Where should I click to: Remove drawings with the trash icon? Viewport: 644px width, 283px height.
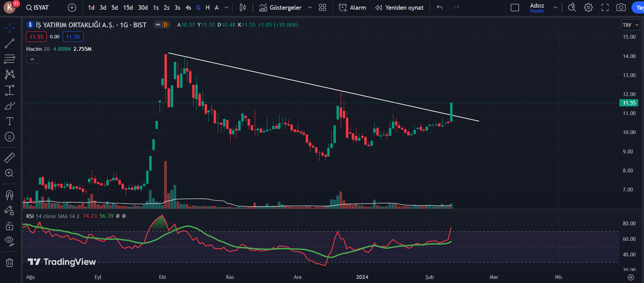[x=9, y=263]
